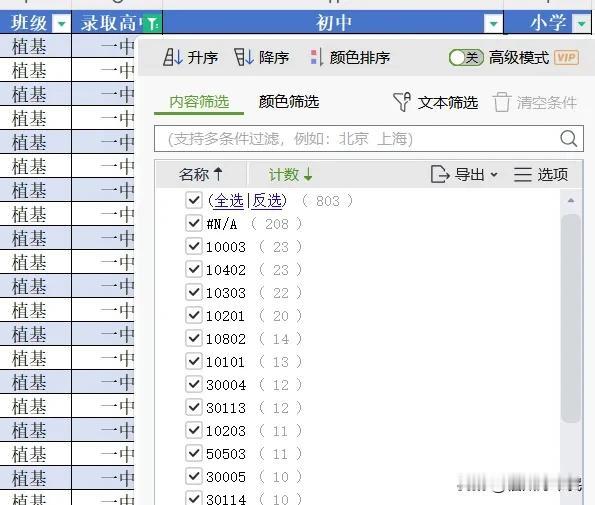Uncheck the #N/A checkbox
This screenshot has width=595, height=505.
coord(194,223)
